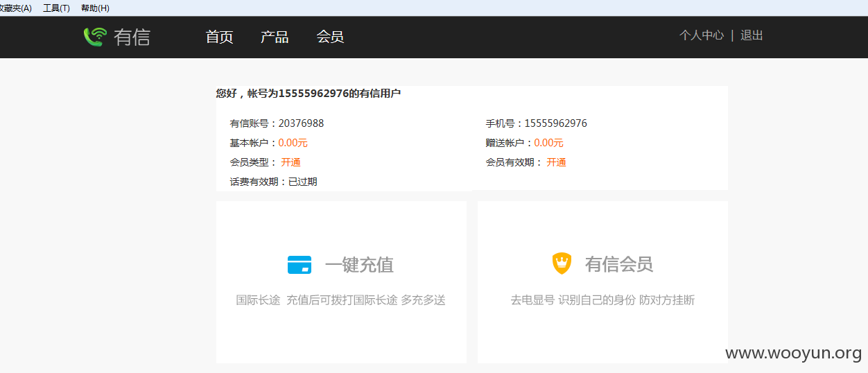Open the 帮助(H) browser menu
The width and height of the screenshot is (868, 373).
coord(95,8)
